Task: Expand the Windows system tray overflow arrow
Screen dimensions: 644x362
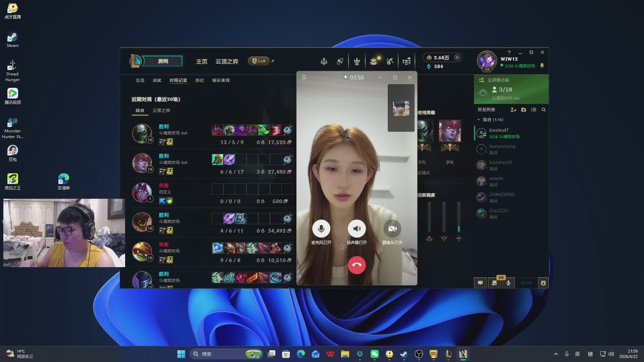Action: (556, 354)
